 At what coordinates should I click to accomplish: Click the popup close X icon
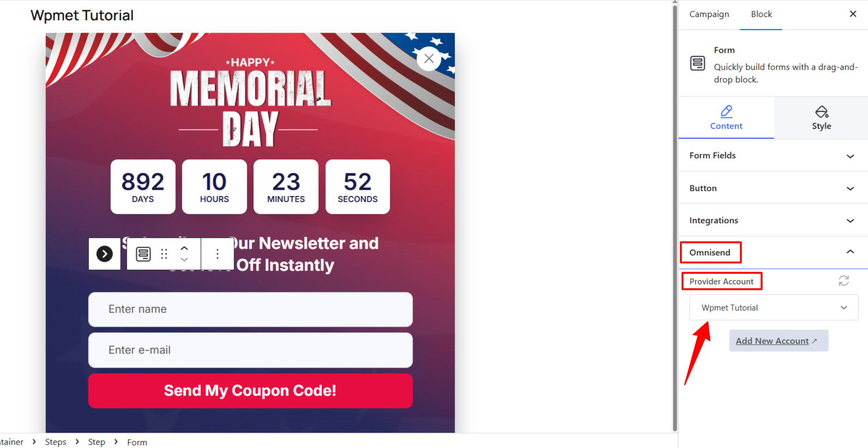click(429, 58)
